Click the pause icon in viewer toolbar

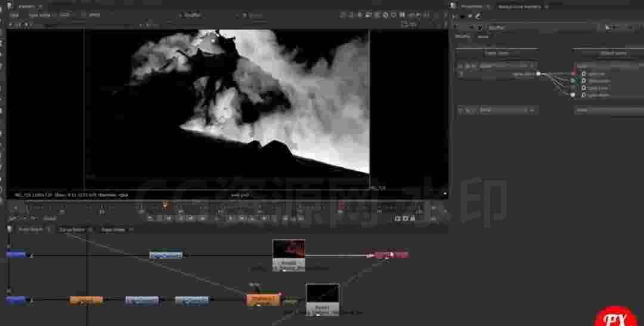[402, 15]
